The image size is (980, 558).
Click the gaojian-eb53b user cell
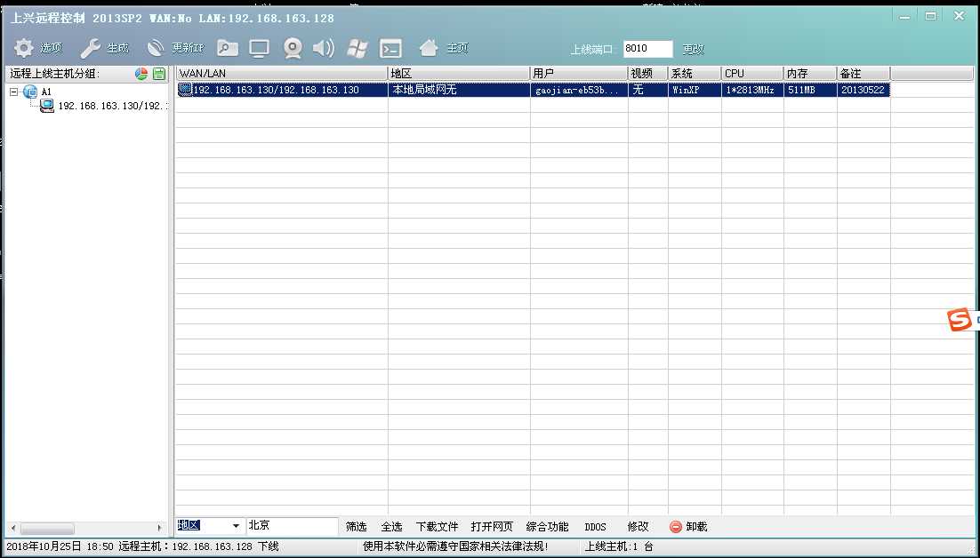click(577, 90)
